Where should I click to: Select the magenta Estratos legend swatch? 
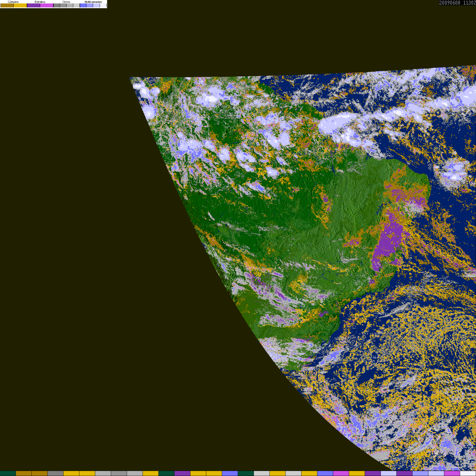pos(47,5)
